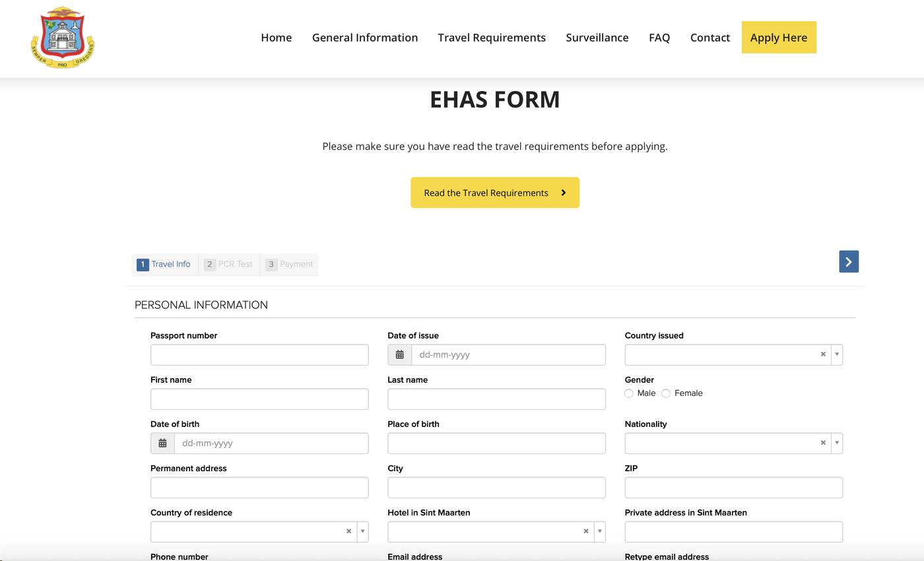Click the Read the Travel Requirements button
This screenshot has height=561, width=924.
[495, 193]
